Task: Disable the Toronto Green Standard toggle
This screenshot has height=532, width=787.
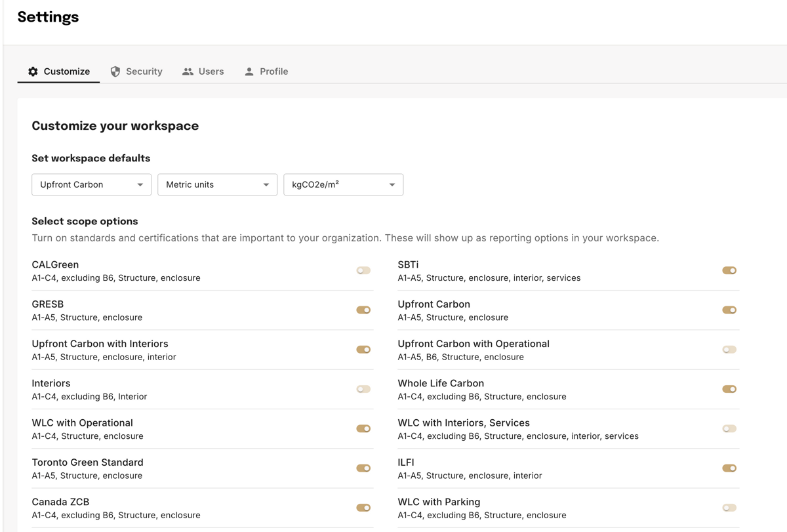Action: coord(363,468)
